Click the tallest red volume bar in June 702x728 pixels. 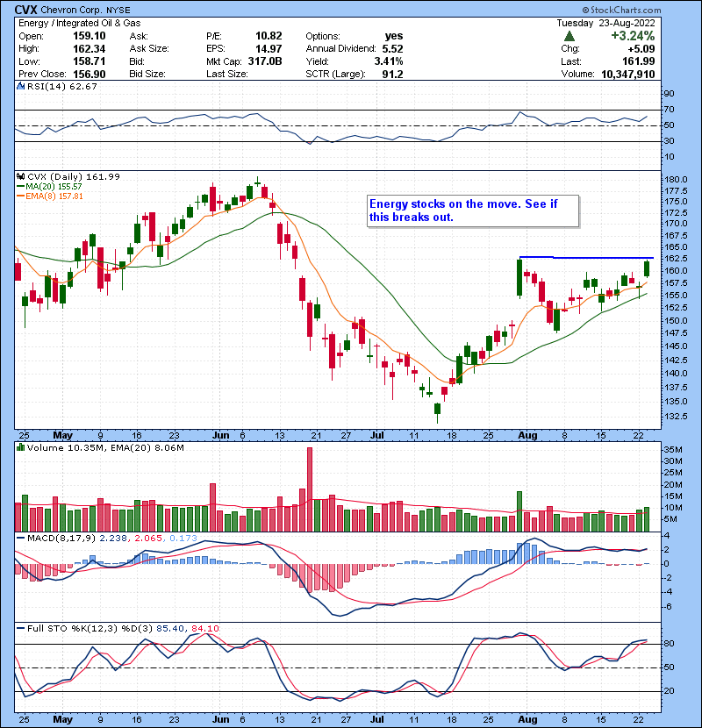coord(310,489)
